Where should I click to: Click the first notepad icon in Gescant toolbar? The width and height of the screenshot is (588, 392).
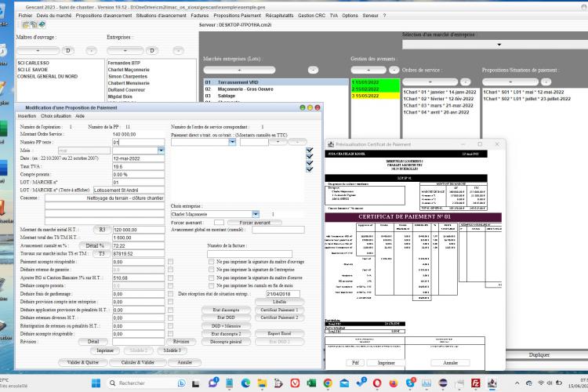coord(26,25)
